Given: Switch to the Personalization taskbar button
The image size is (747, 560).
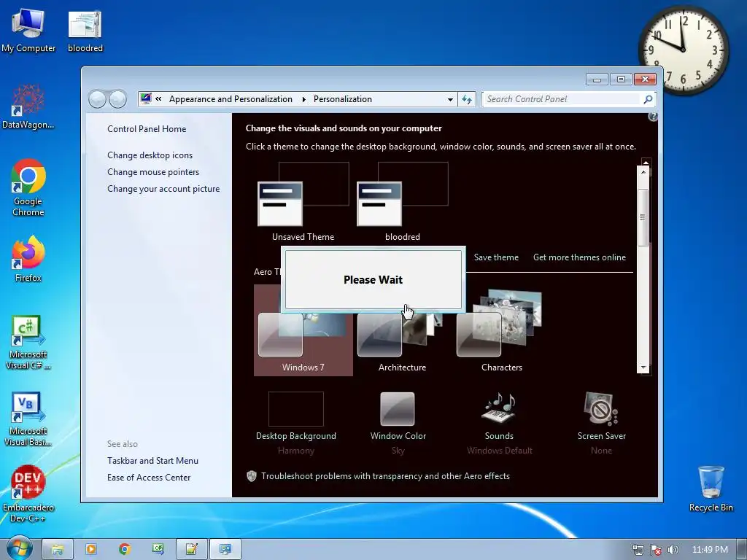Looking at the screenshot, I should point(225,550).
